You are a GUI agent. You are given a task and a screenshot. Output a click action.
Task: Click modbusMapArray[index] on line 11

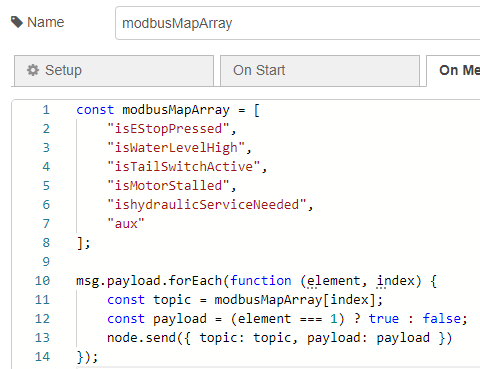point(295,300)
